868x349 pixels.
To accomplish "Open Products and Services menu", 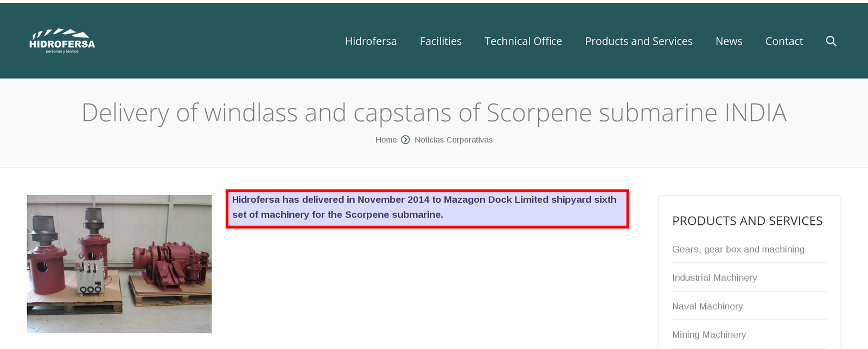I will pyautogui.click(x=639, y=41).
